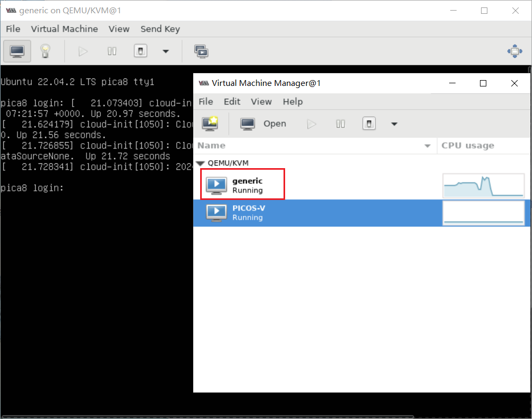The image size is (532, 419).
Task: Create a new virtual machine icon
Action: coord(210,124)
